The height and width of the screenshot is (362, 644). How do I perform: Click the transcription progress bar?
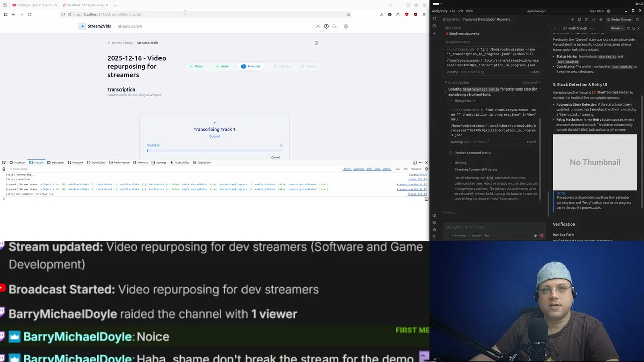coord(215,150)
